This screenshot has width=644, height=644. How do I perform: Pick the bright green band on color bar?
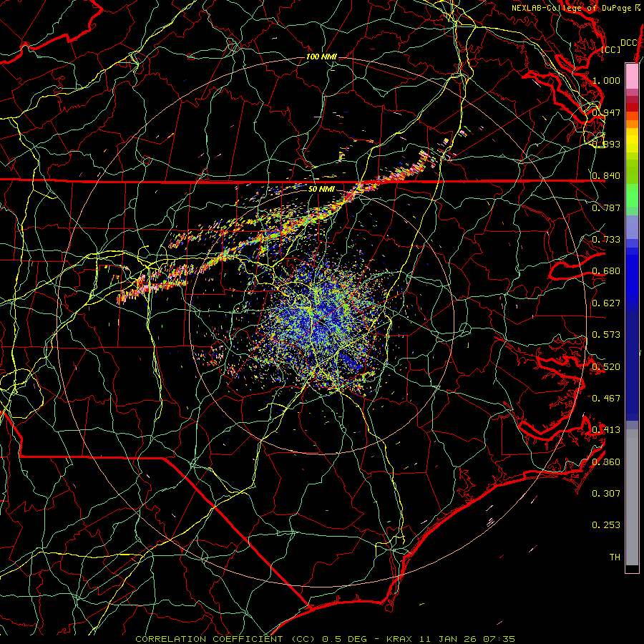coord(632,196)
